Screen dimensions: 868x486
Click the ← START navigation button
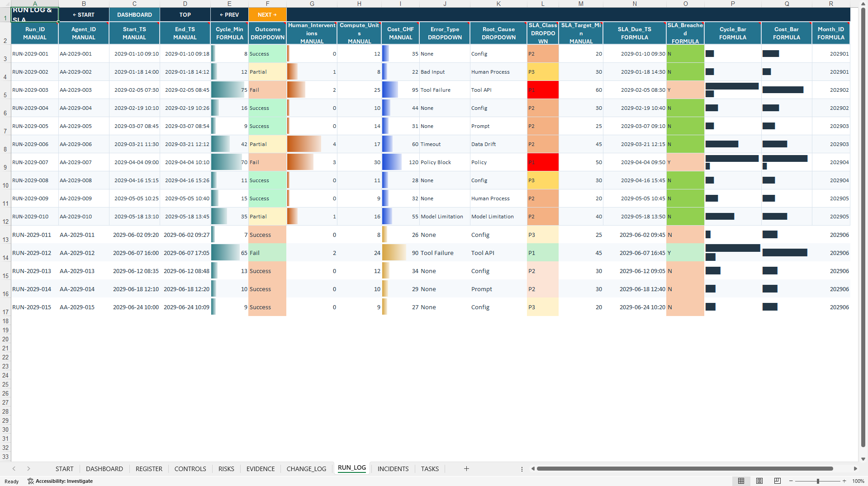click(x=84, y=14)
